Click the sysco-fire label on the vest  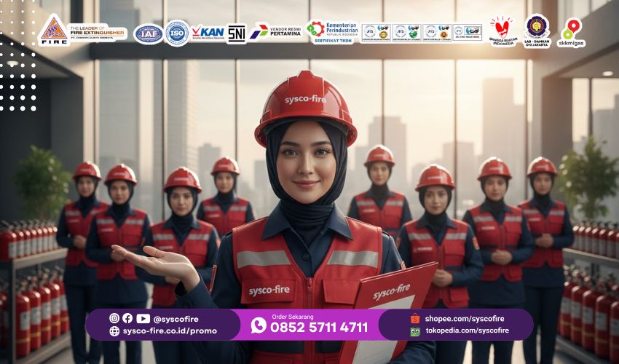269,291
